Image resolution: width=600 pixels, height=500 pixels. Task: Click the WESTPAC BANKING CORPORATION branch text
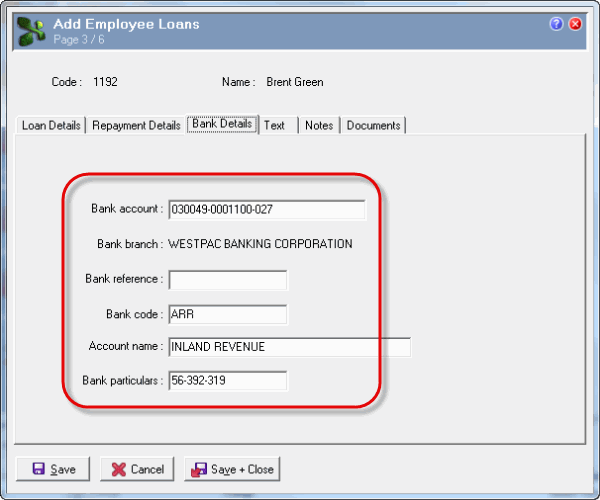260,243
